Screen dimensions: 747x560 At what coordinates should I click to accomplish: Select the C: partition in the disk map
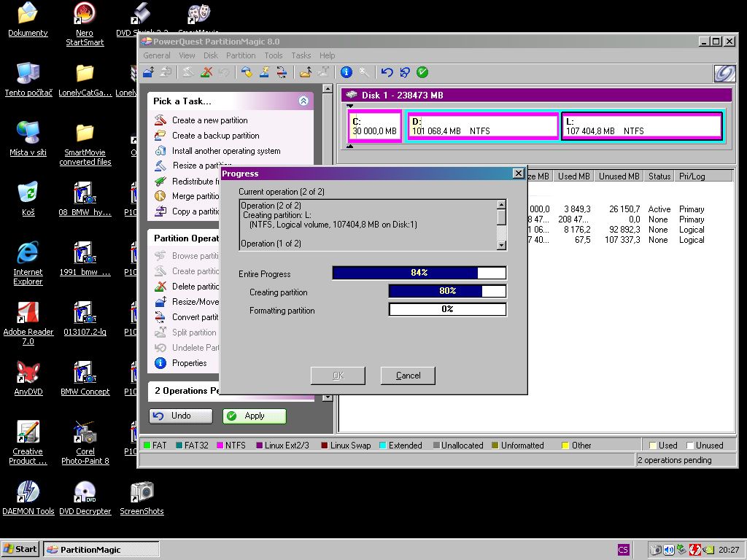tap(375, 125)
